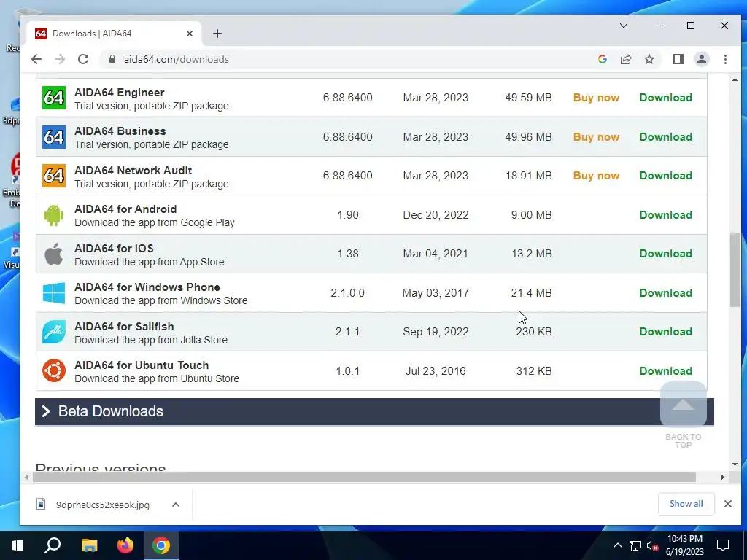Open a new browser tab
747x560 pixels.
pos(217,34)
